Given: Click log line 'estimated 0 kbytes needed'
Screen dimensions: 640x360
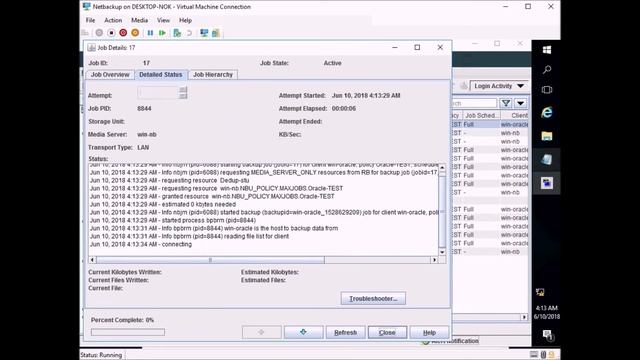Looking at the screenshot, I should [163, 204].
